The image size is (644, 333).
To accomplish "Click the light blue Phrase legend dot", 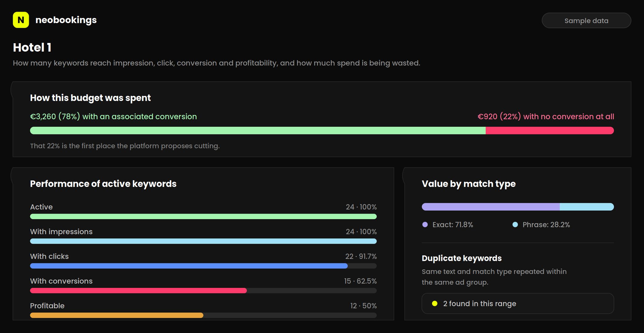I will [515, 225].
